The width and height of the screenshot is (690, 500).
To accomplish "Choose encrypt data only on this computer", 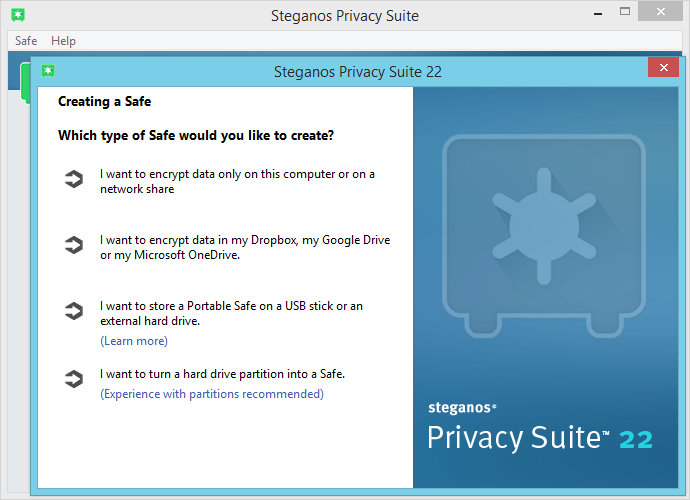I will point(237,181).
